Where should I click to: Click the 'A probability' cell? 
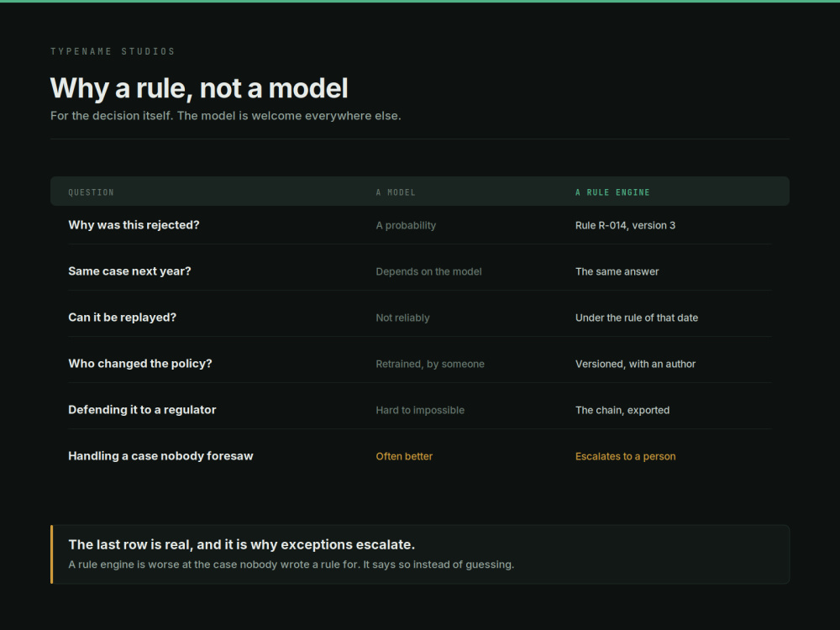406,225
